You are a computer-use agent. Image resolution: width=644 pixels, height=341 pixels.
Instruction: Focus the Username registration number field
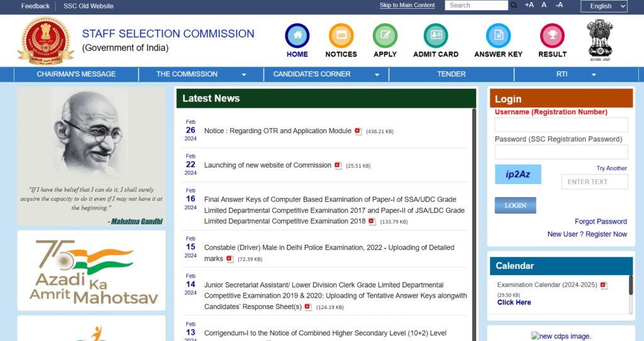click(x=562, y=125)
